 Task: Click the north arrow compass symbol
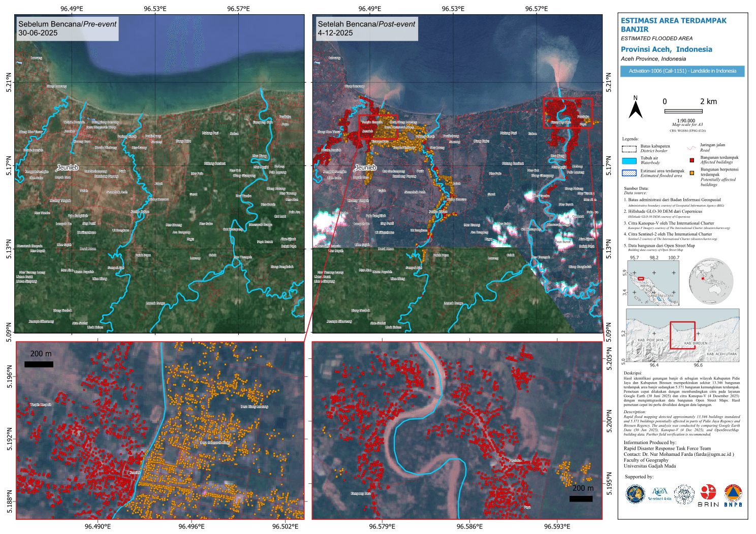click(x=635, y=109)
